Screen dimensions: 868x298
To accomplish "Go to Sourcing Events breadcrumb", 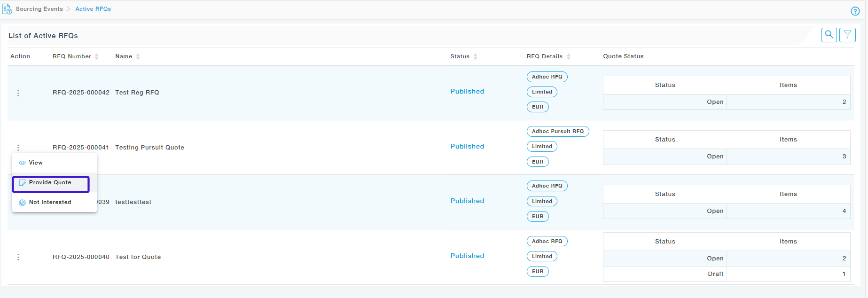I will click(39, 9).
